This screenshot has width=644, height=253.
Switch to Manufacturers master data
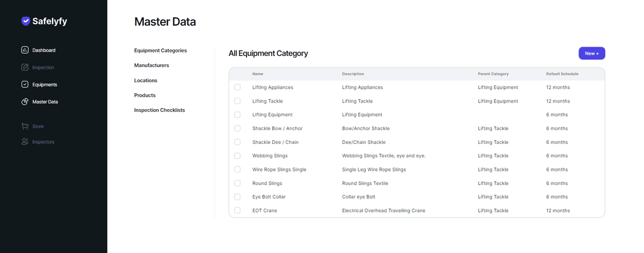click(151, 66)
